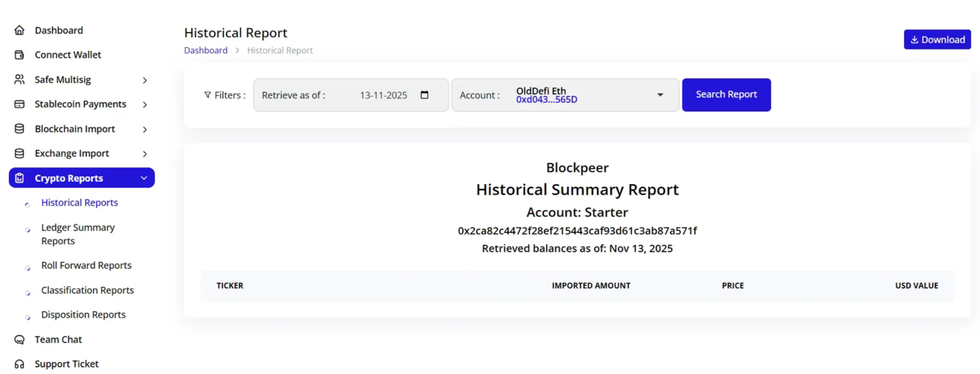980x374 pixels.
Task: Click the Download button
Action: pyautogui.click(x=937, y=39)
